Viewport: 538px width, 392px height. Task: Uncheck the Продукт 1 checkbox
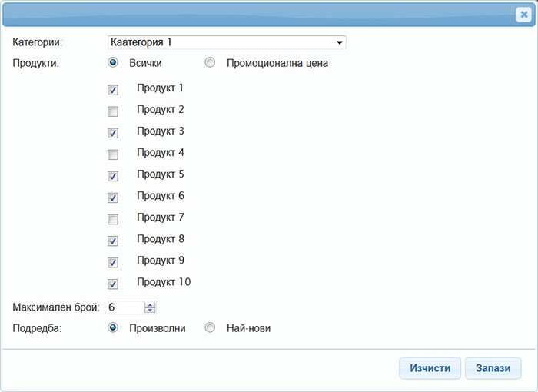[x=113, y=90]
